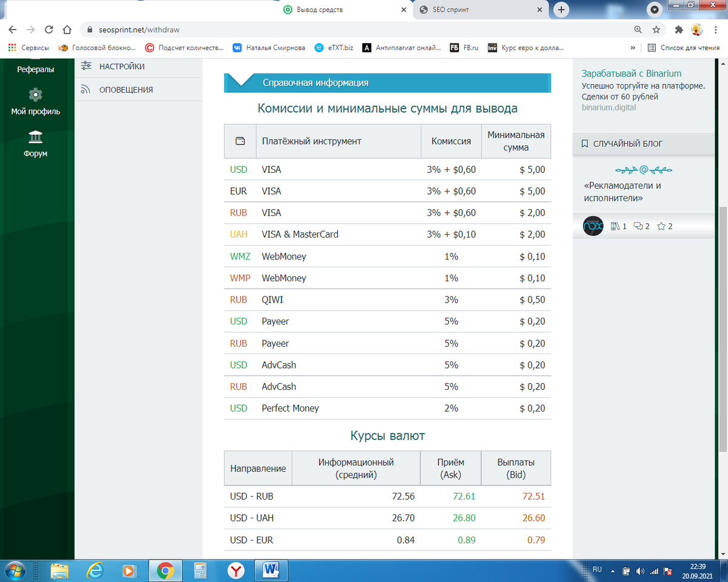Show hidden tray icons arrow
Screen dimensions: 728x582
coord(613,571)
